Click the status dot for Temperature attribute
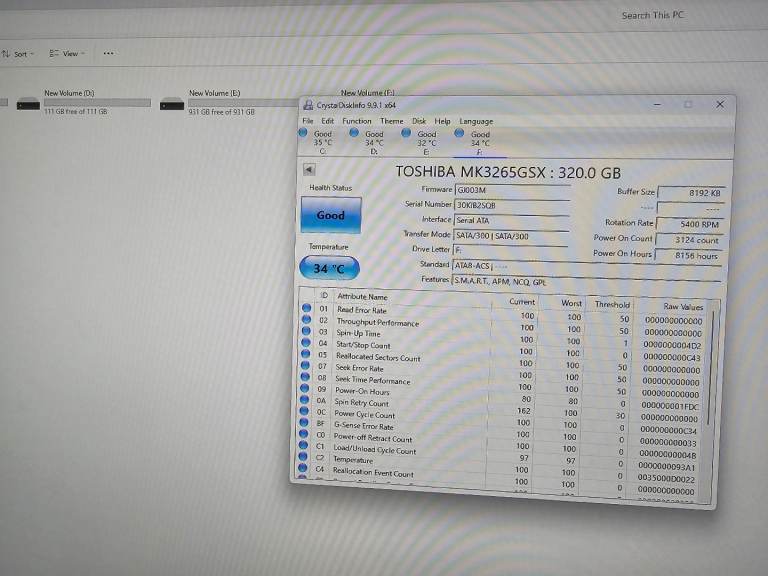Screen dimensions: 768x576 coord(303,456)
